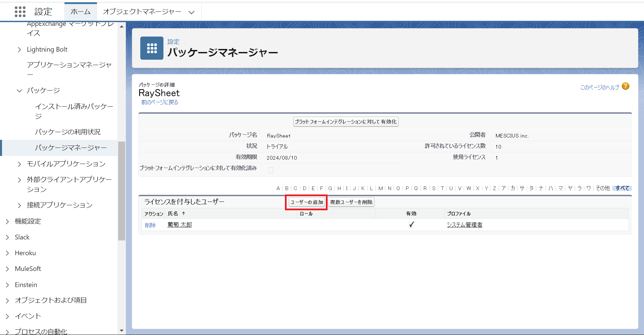Open アプリケーションマネージャー in sidebar
Viewport: 644px width, 335px height.
[x=69, y=69]
